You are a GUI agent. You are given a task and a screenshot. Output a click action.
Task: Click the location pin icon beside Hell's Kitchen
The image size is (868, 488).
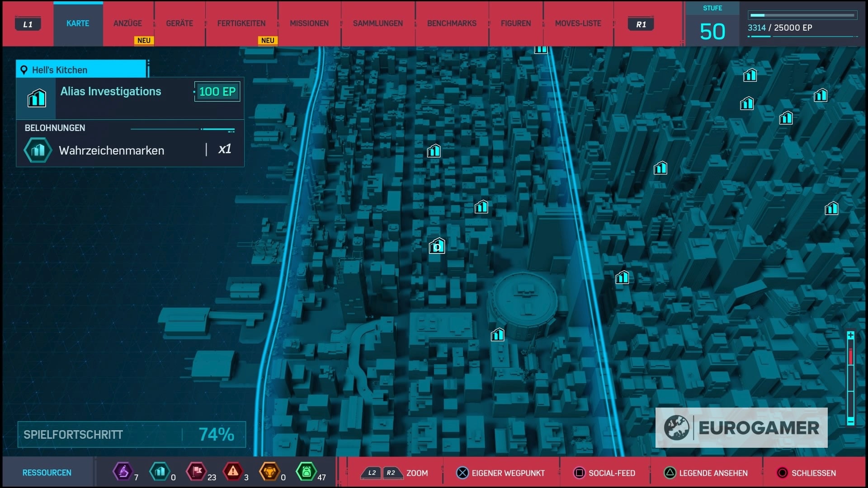point(24,70)
